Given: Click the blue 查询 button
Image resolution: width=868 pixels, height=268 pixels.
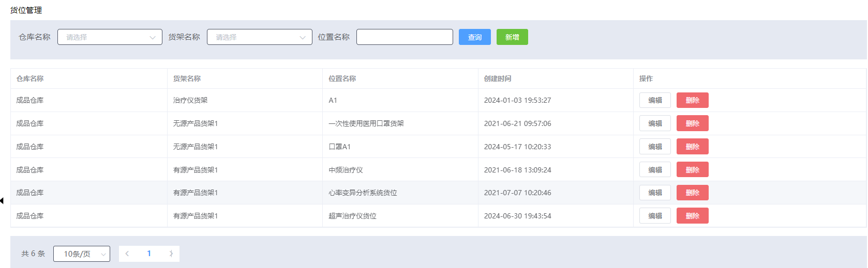Looking at the screenshot, I should (x=474, y=37).
